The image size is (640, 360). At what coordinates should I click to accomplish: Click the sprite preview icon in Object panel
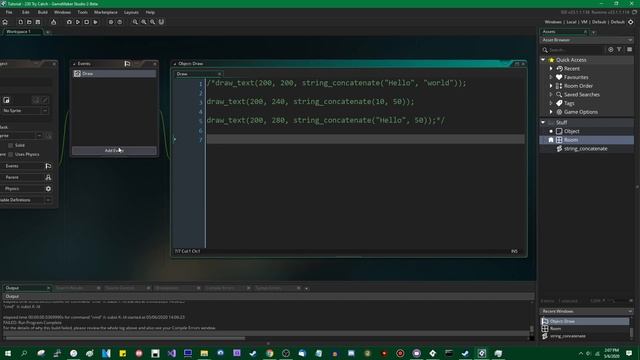(6, 100)
